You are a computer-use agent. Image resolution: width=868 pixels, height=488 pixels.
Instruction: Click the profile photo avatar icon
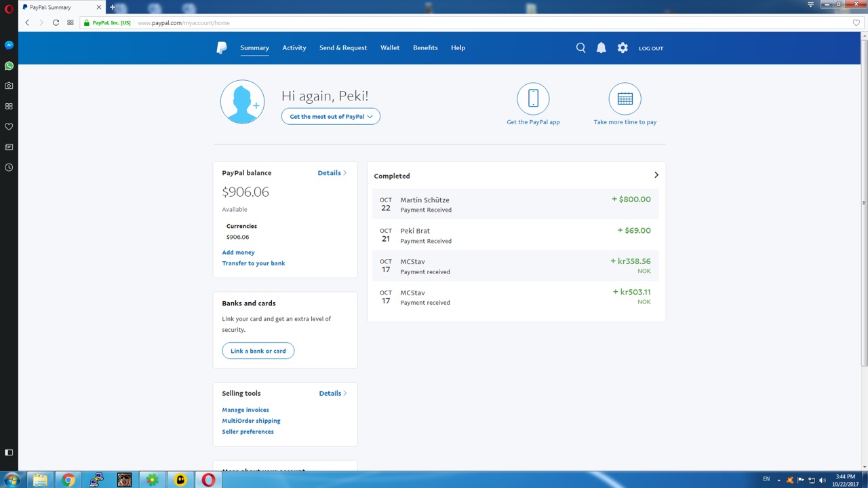[242, 102]
